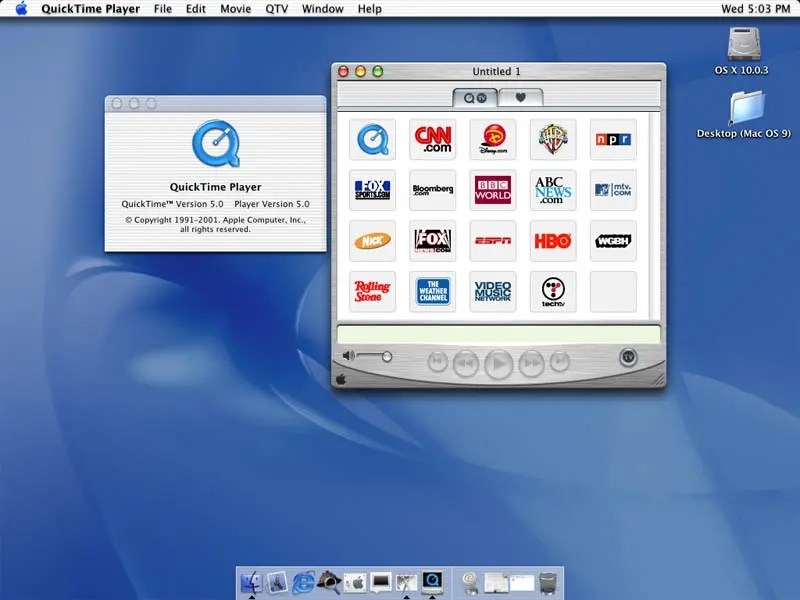Open Mail from the Dock
The image size is (800, 600).
pos(277,582)
